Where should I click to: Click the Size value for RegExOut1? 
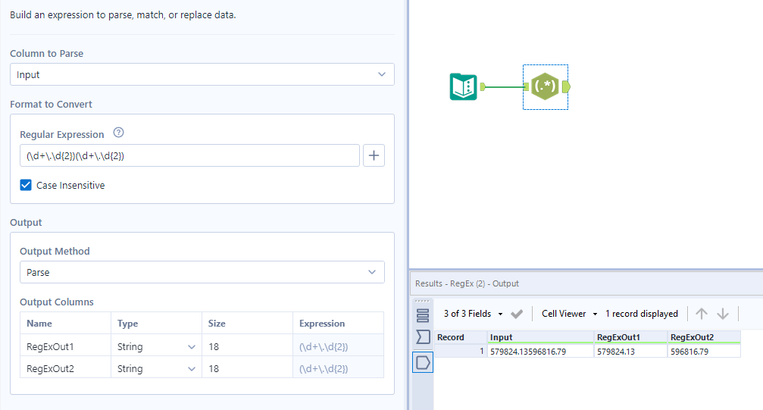coord(247,347)
